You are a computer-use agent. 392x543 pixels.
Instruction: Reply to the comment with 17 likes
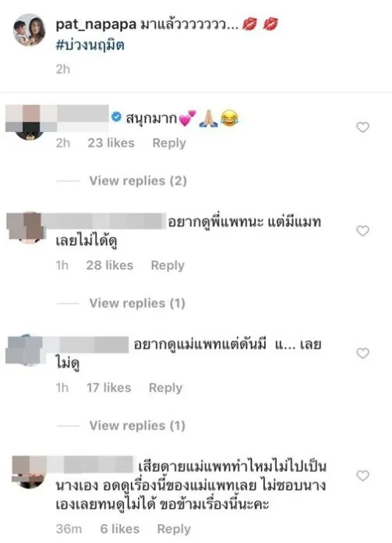click(x=166, y=388)
